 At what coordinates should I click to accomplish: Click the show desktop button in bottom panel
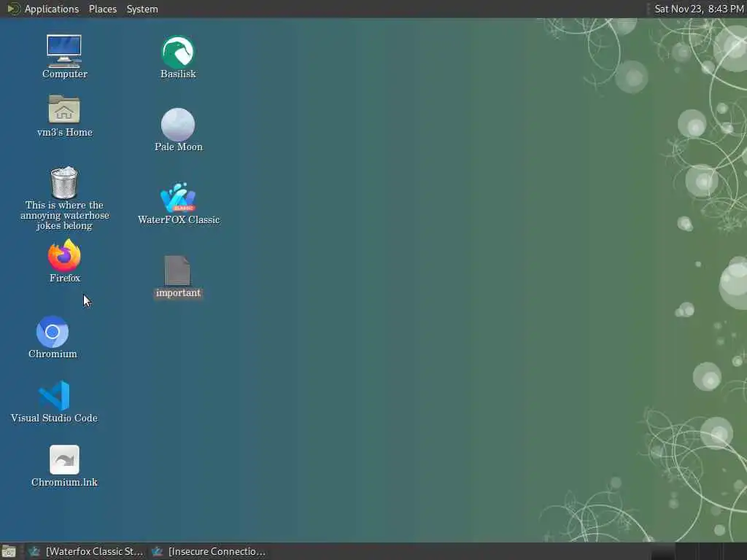coord(9,552)
